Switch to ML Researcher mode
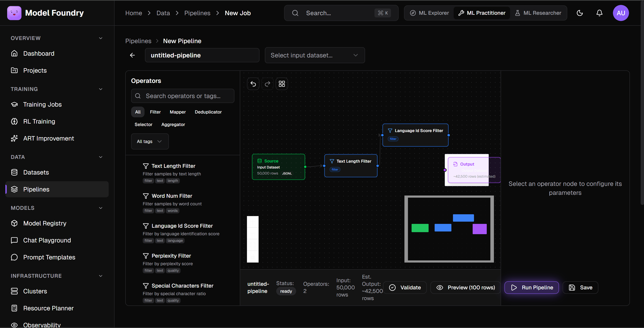Image resolution: width=644 pixels, height=328 pixels. pos(538,13)
